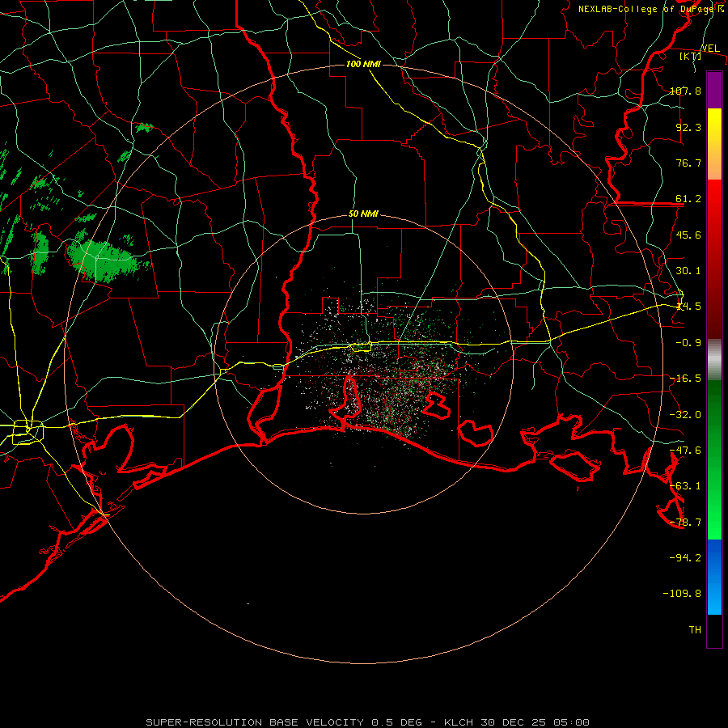The width and height of the screenshot is (728, 728).
Task: Click the 45.6 velocity scale value
Action: (688, 235)
